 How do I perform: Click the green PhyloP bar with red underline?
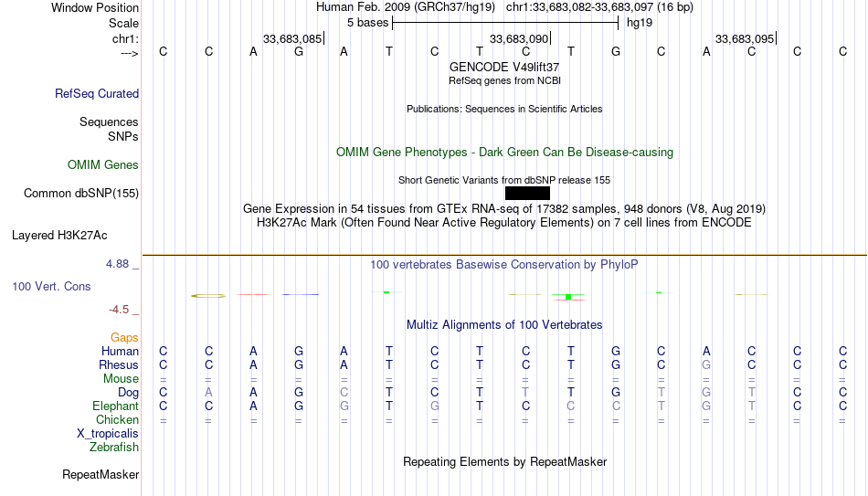[x=568, y=297]
